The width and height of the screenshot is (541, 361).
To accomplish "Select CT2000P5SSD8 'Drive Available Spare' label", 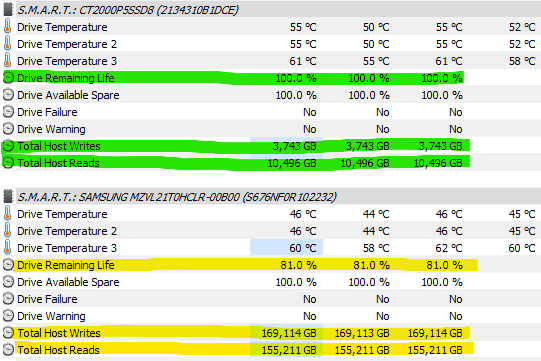I will (68, 95).
